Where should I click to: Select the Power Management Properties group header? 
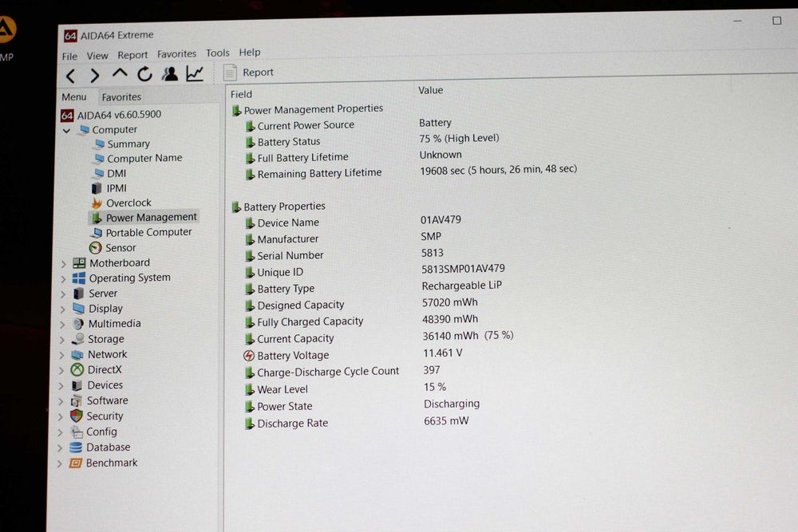(x=307, y=109)
